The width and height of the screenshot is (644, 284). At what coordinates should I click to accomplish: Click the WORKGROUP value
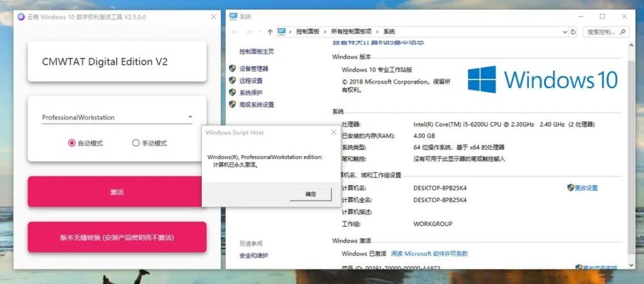coord(433,224)
